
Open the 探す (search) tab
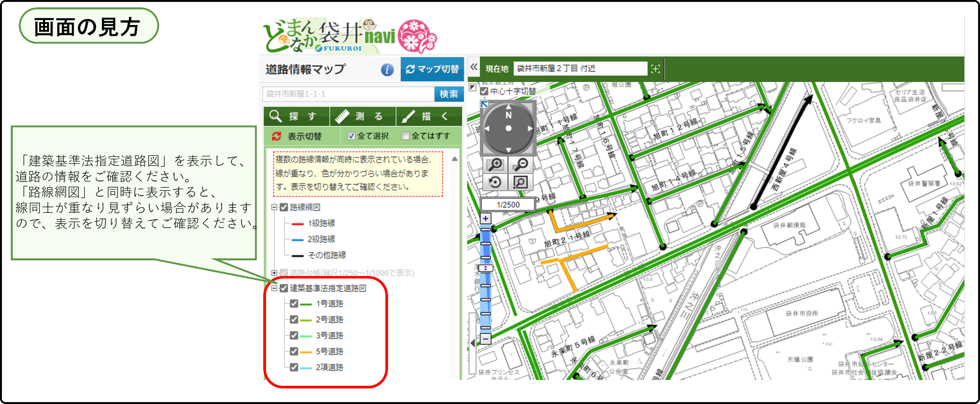296,116
